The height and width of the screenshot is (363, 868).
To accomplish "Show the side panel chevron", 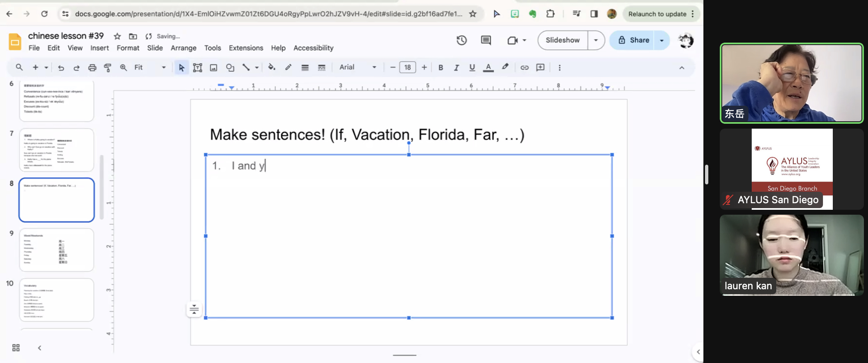I will 698,352.
